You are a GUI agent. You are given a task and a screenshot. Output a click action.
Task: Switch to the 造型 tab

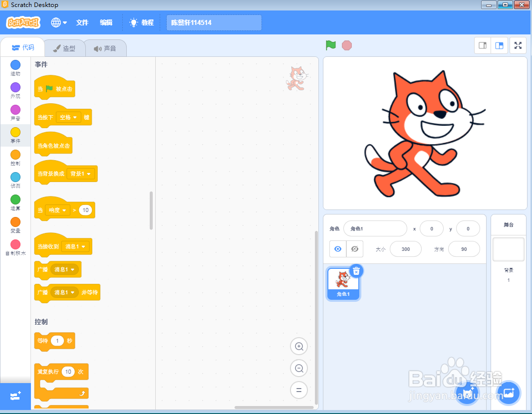point(64,48)
